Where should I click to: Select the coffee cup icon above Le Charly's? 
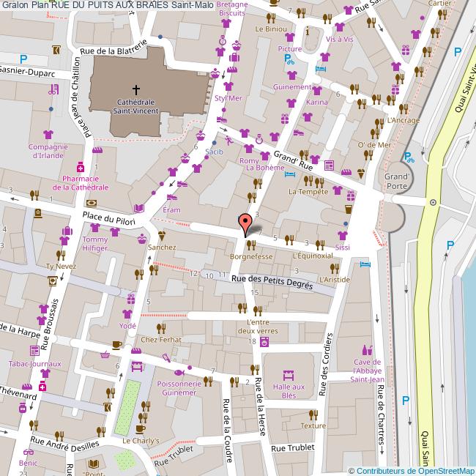click(141, 429)
